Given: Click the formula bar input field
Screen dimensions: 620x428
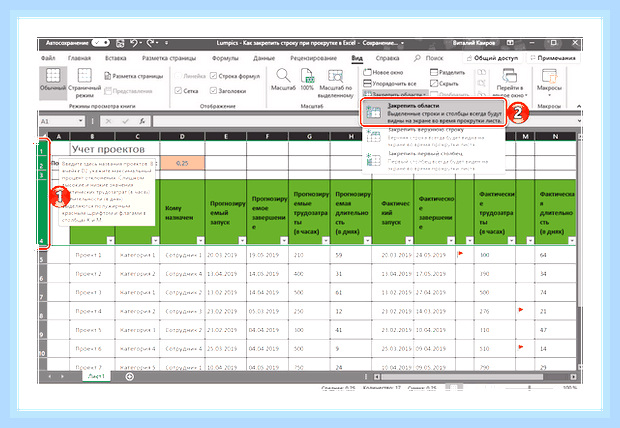Looking at the screenshot, I should coord(364,121).
